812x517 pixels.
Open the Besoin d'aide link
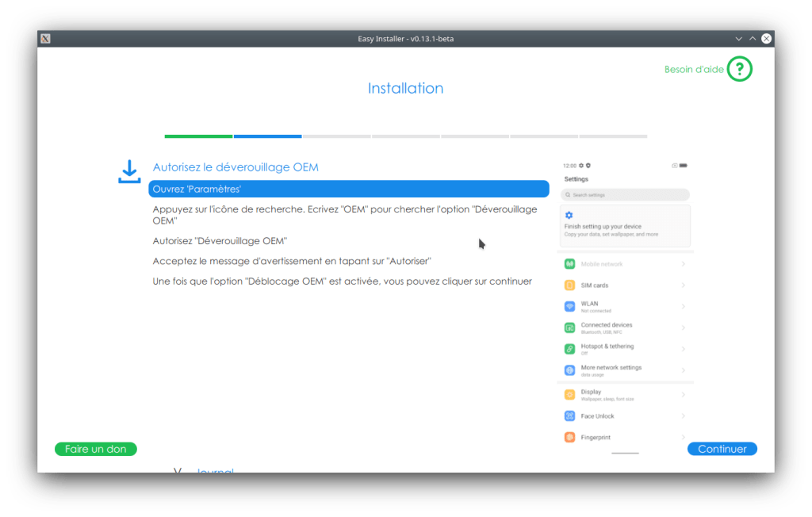click(x=694, y=70)
